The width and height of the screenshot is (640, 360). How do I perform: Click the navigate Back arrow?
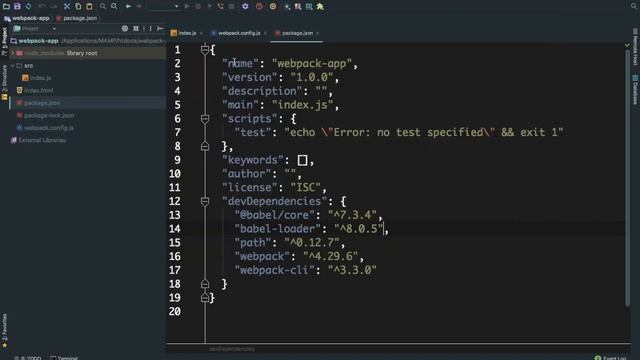click(x=128, y=7)
